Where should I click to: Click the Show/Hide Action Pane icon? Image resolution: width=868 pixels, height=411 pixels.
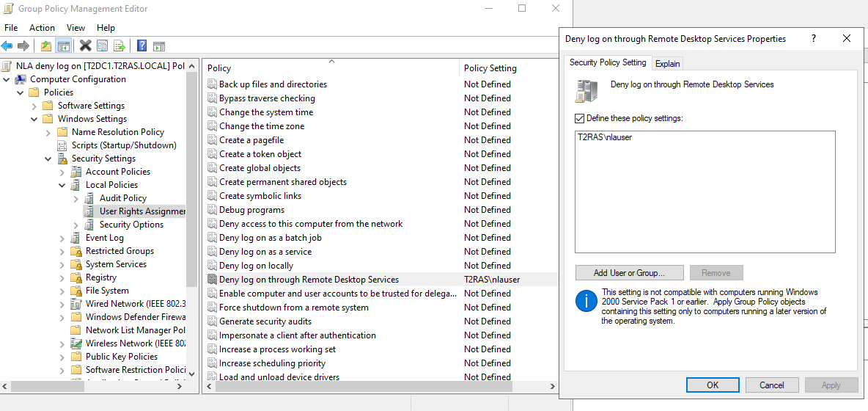(158, 46)
